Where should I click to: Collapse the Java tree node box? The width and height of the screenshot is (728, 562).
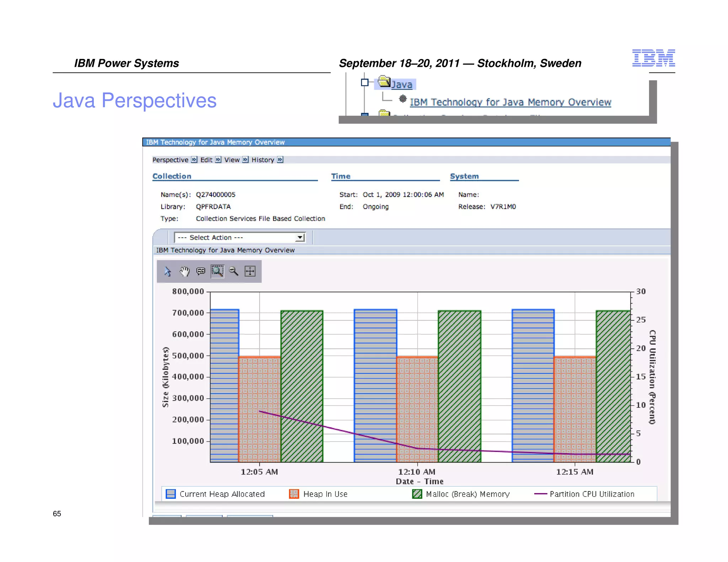364,82
